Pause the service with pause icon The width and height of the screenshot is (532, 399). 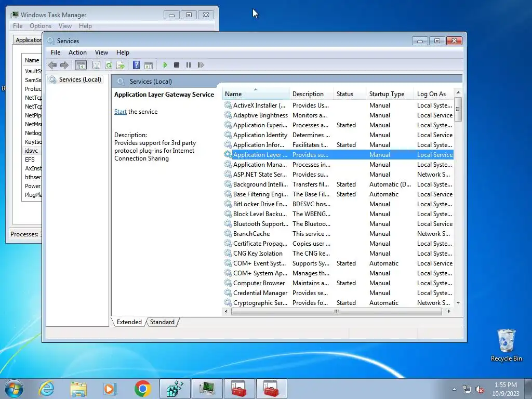189,65
